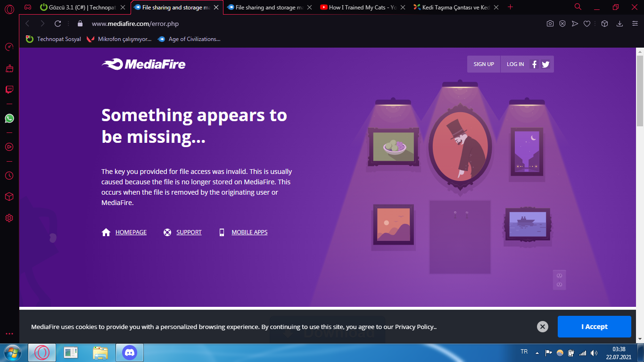Screen dimensions: 644x362
Task: Open Age of Civilizations bookmark
Action: tap(189, 39)
